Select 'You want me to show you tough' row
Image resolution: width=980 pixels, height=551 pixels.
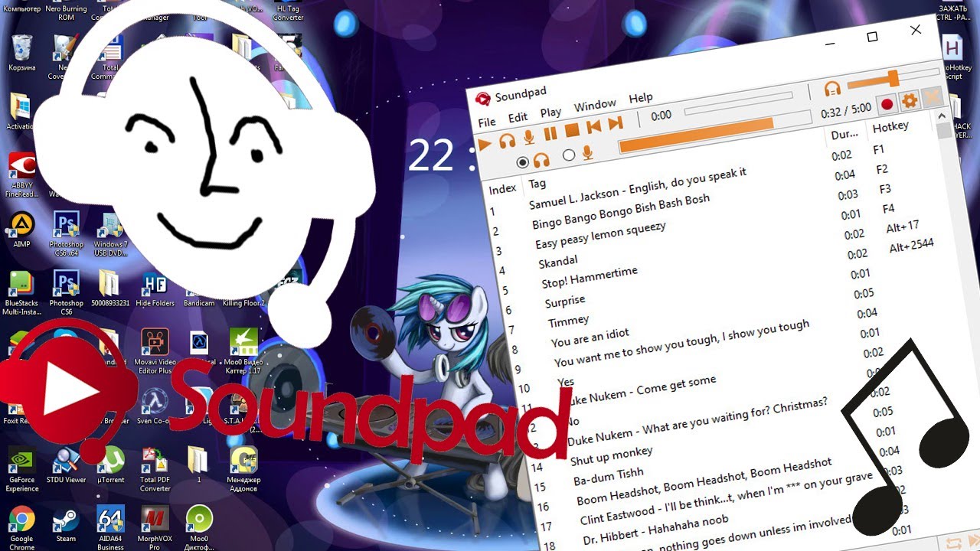[x=681, y=343]
